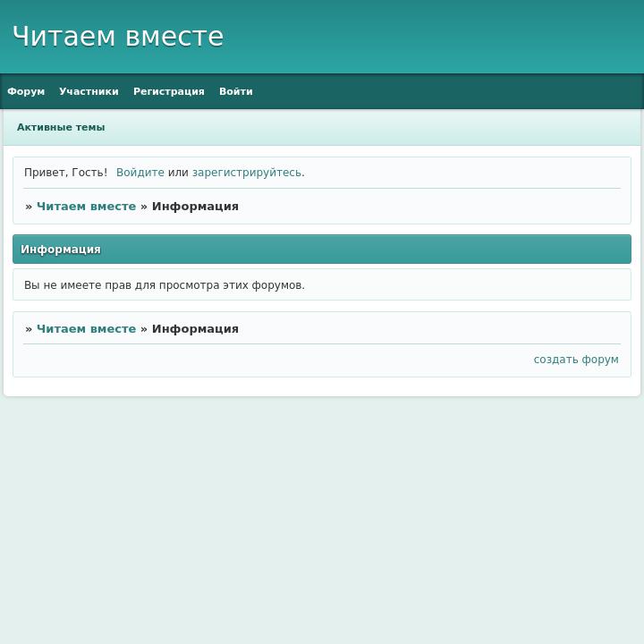The image size is (644, 644).
Task: Select Войти in the navigation bar
Action: coord(236,91)
